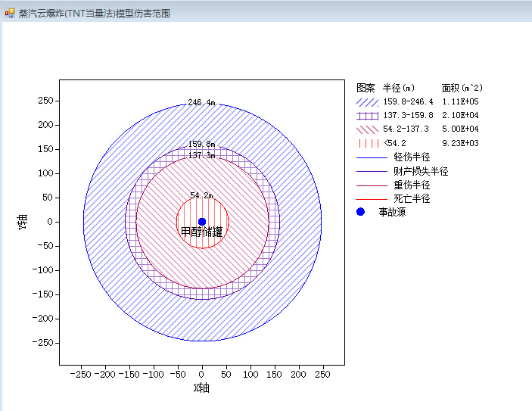Viewport: 532px width, 411px height.
Task: Click the 137.3m radius label
Action: coord(201,155)
